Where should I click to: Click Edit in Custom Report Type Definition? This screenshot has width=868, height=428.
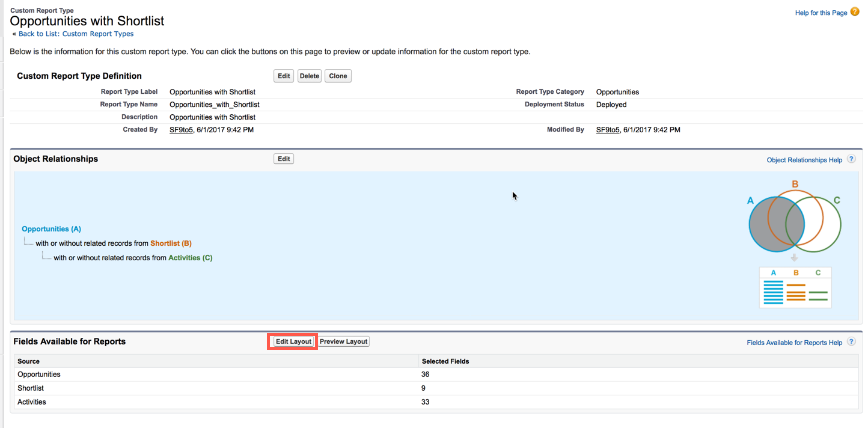[284, 76]
